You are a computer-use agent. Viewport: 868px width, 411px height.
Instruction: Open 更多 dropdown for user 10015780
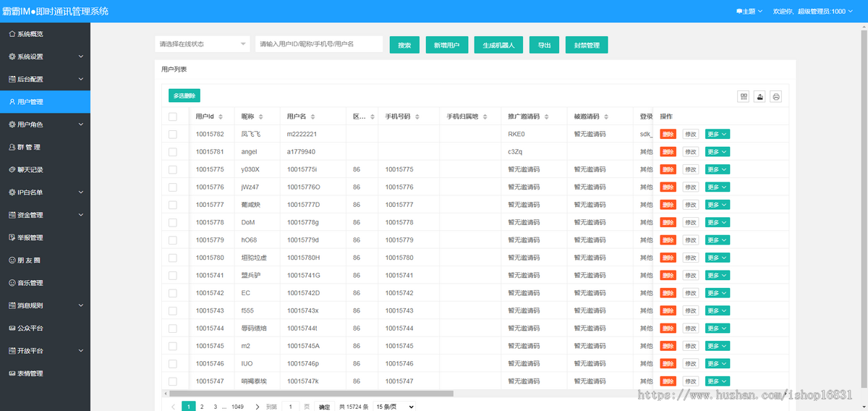point(718,258)
